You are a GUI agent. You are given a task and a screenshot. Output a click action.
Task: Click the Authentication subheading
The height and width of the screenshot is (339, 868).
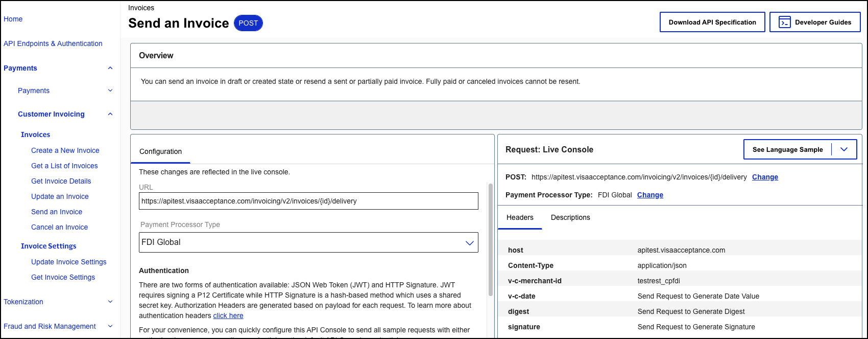(164, 270)
